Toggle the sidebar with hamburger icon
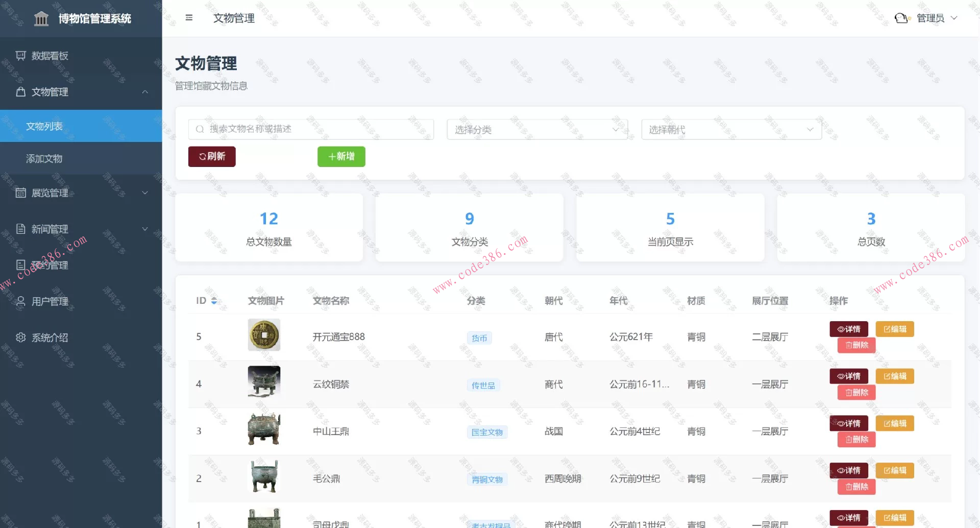Screen dimensions: 980x528 coord(189,18)
